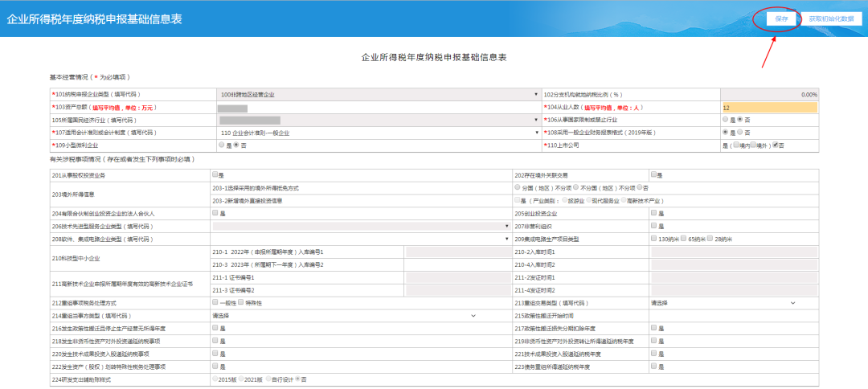Select 是 for 106从事国家限制或禁止行业
Image resolution: width=868 pixels, height=389 pixels.
pyautogui.click(x=725, y=120)
